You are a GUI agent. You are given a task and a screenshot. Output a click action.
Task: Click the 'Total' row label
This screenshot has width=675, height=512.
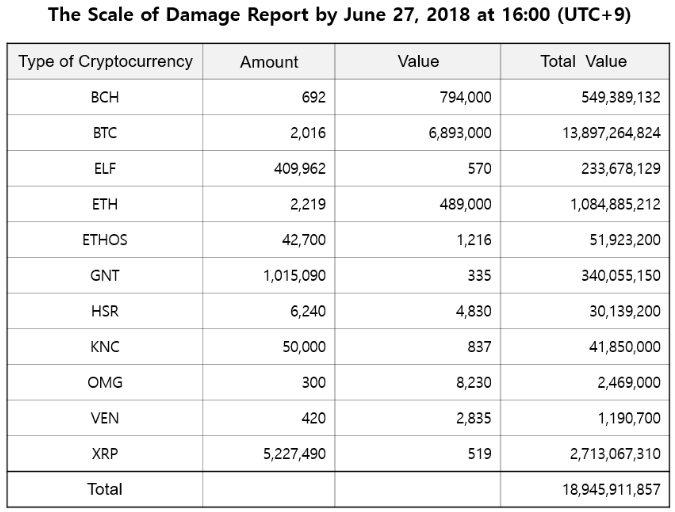[105, 489]
